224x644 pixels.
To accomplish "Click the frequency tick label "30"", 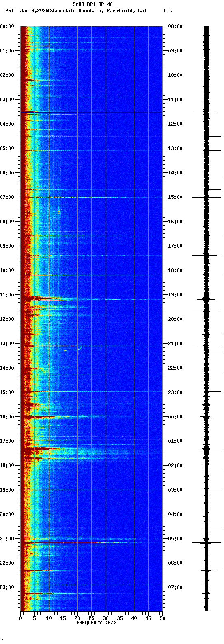I will point(106,618).
